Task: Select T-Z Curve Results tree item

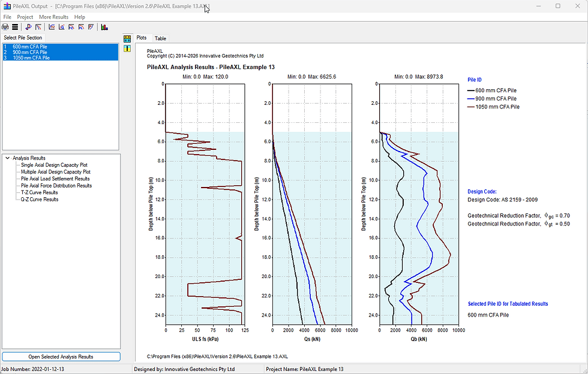Action: click(40, 192)
